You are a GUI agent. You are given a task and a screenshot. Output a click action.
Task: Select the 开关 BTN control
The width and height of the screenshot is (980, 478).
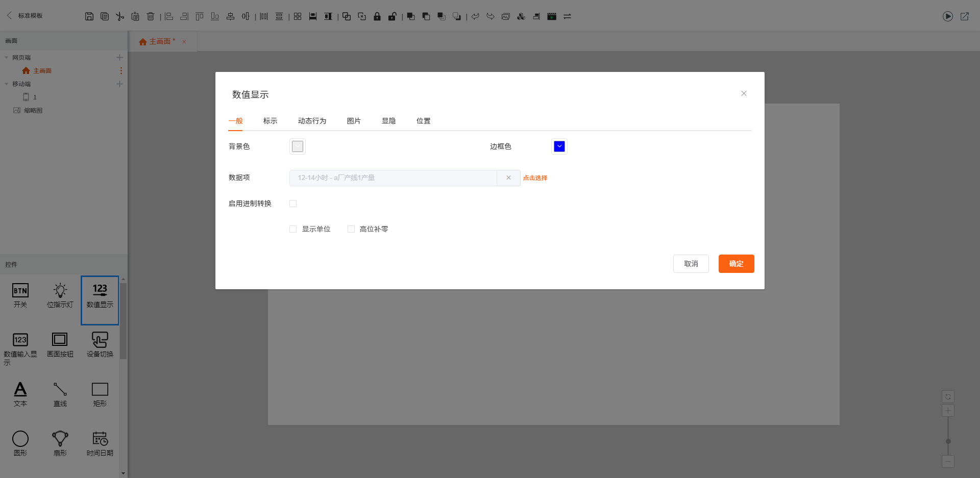20,296
